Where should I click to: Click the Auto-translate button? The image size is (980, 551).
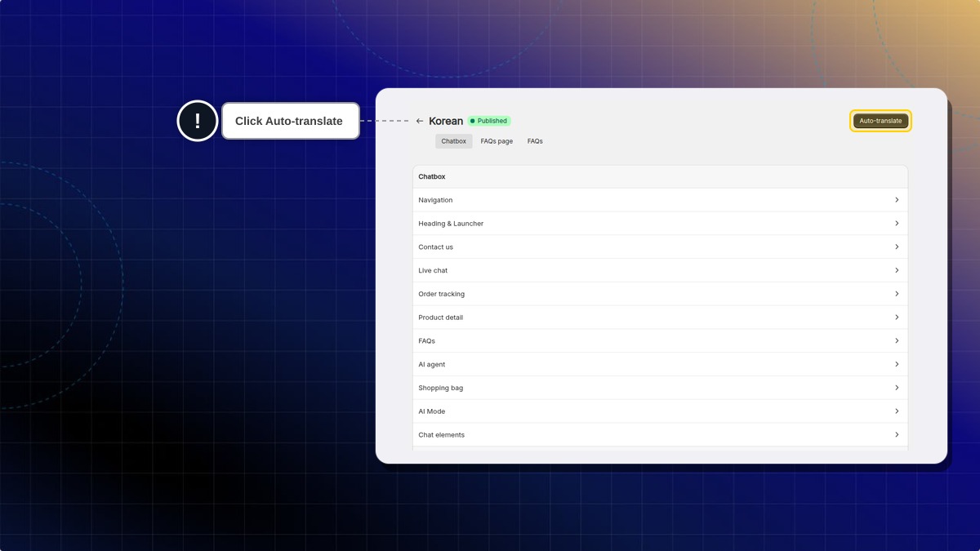[880, 121]
